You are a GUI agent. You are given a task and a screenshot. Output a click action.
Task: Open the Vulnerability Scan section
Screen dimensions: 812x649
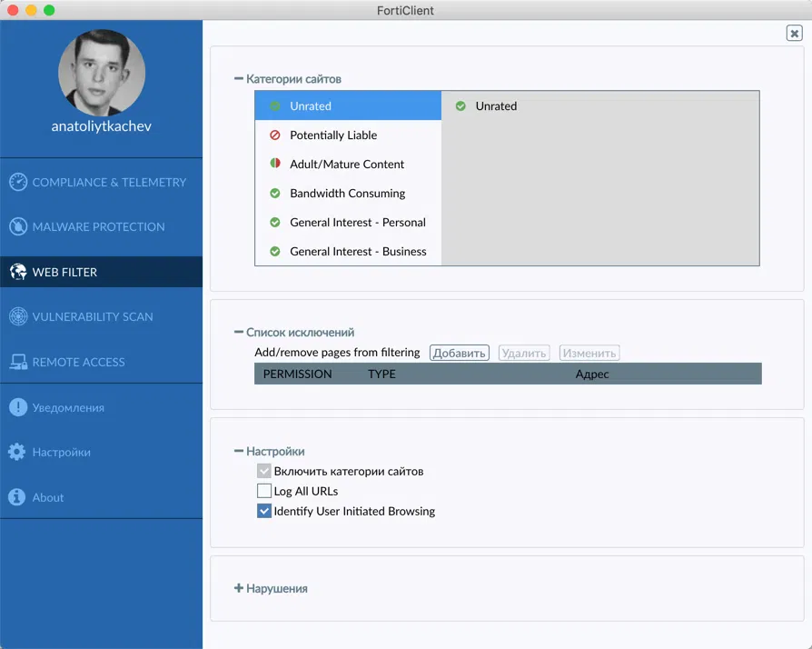coord(101,316)
